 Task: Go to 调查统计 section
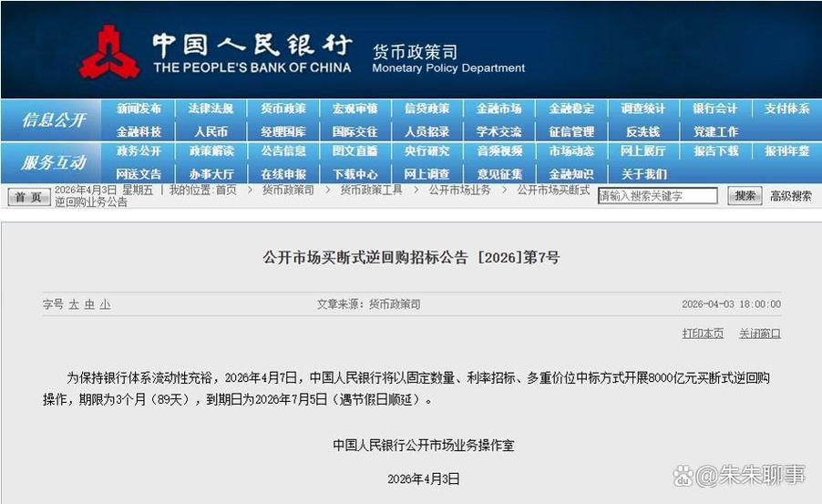pyautogui.click(x=643, y=108)
